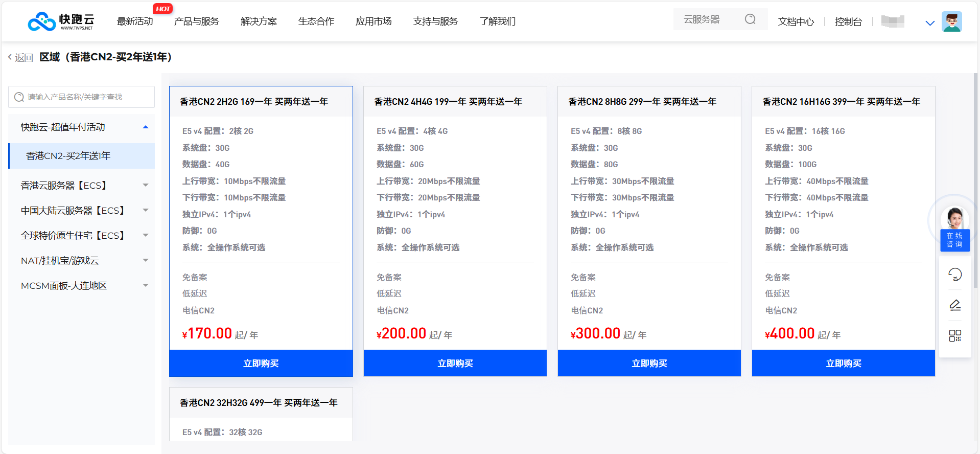
Task: Click 立即购买 for the 16H16G plan
Action: click(x=843, y=364)
